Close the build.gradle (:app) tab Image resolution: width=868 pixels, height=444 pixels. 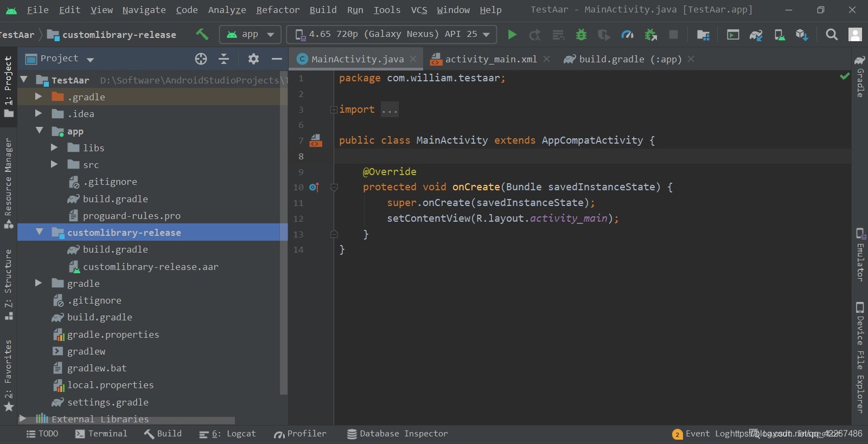(x=691, y=59)
